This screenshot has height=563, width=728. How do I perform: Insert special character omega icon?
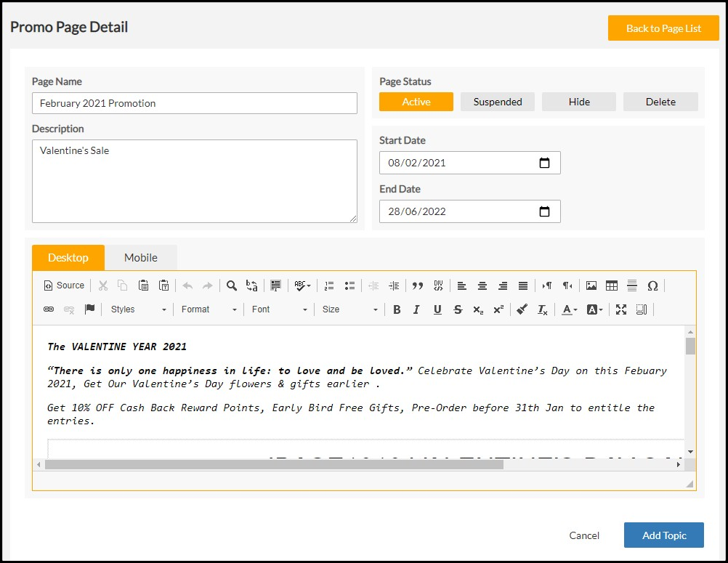(652, 285)
